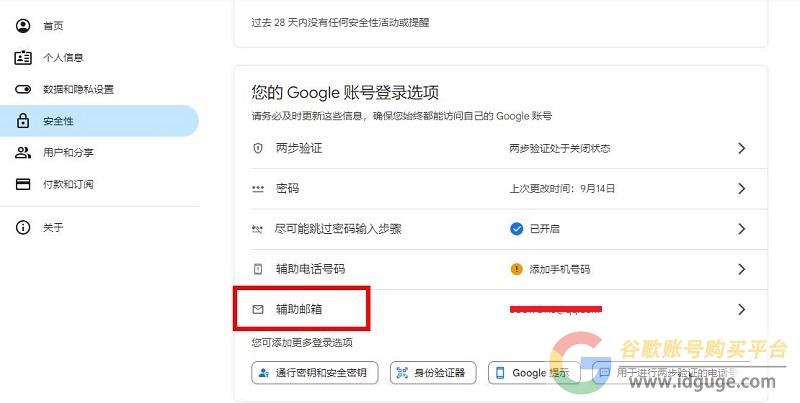Click the 数据和隐私设置 toggle icon
Image resolution: width=800 pixels, height=403 pixels.
click(23, 89)
